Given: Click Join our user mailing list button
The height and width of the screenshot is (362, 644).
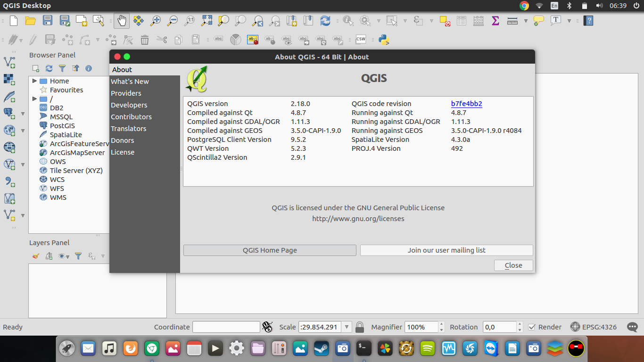Looking at the screenshot, I should (446, 250).
